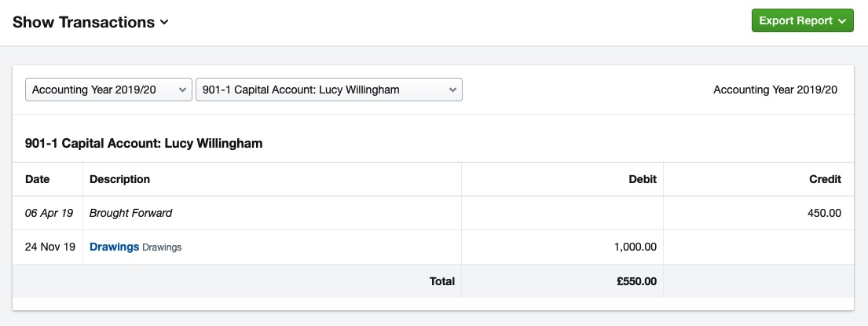
Task: Click the arrow icon on Export Report
Action: (x=842, y=21)
